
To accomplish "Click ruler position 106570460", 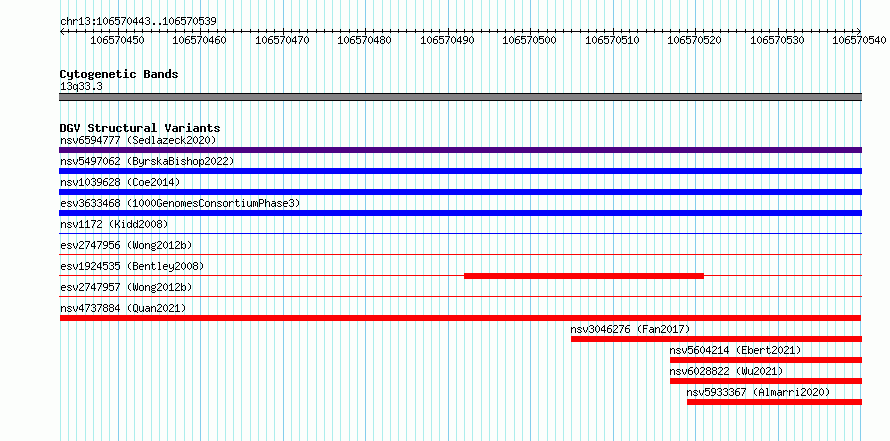I will tap(200, 40).
